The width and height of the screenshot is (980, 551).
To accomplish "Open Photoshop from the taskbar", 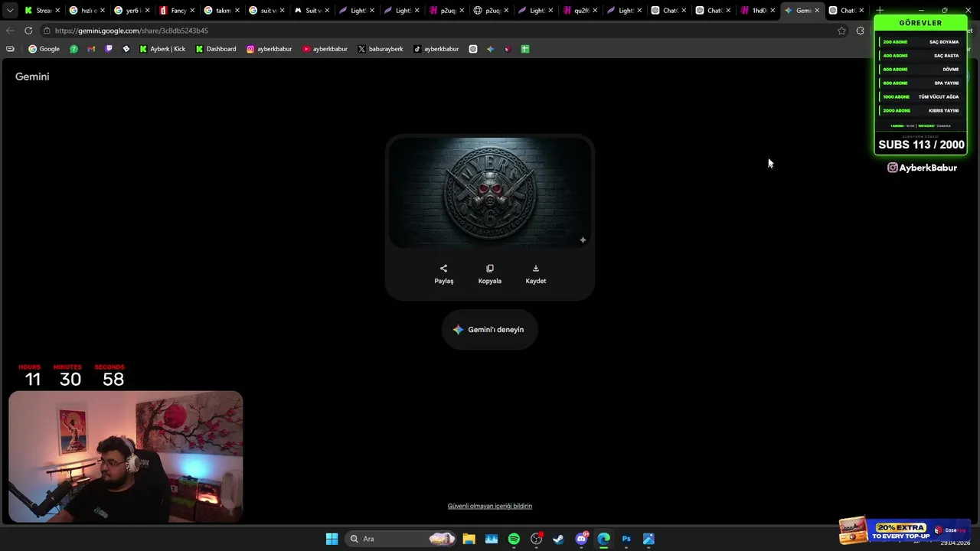I will [x=626, y=539].
